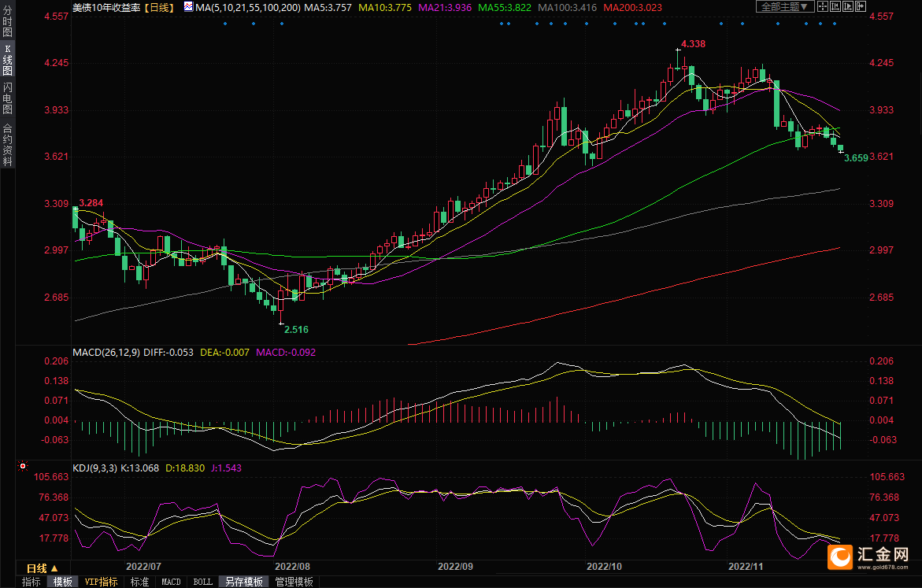Apply the BOLL template
Image resolution: width=922 pixels, height=588 pixels.
click(x=203, y=582)
